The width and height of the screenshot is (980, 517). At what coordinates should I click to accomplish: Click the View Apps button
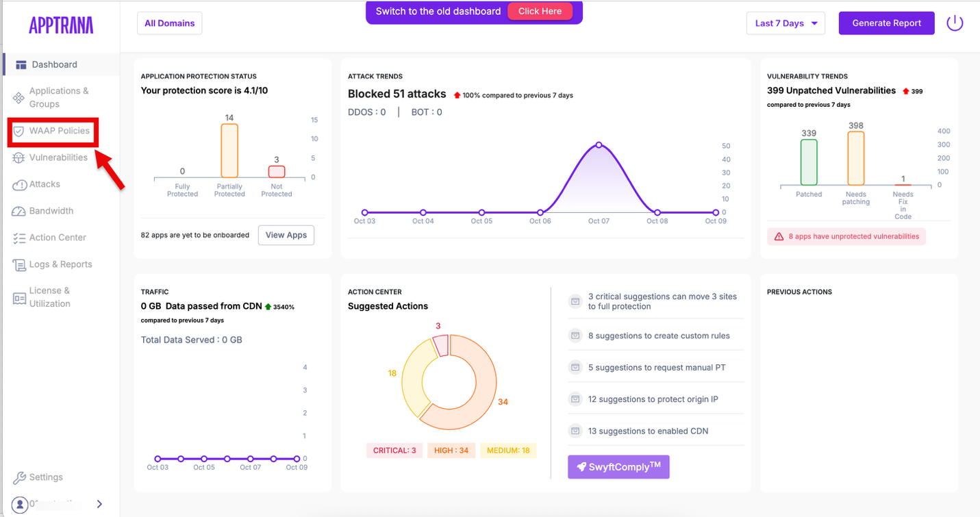(286, 235)
